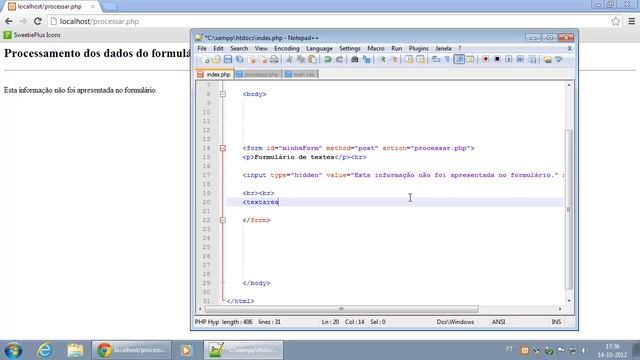Run macro multiple times icon
This screenshot has width=640, height=360.
coord(520,60)
